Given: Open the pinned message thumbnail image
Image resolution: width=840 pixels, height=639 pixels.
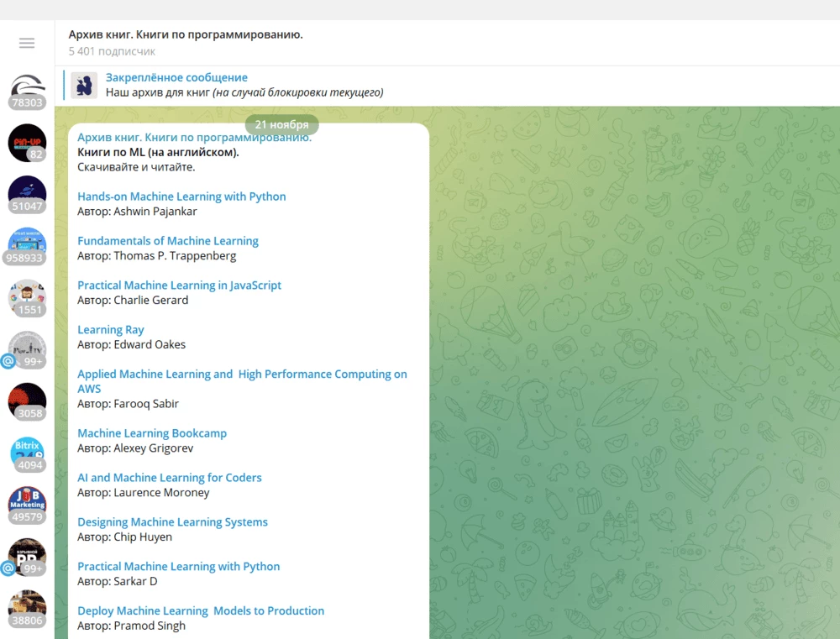Looking at the screenshot, I should (84, 85).
